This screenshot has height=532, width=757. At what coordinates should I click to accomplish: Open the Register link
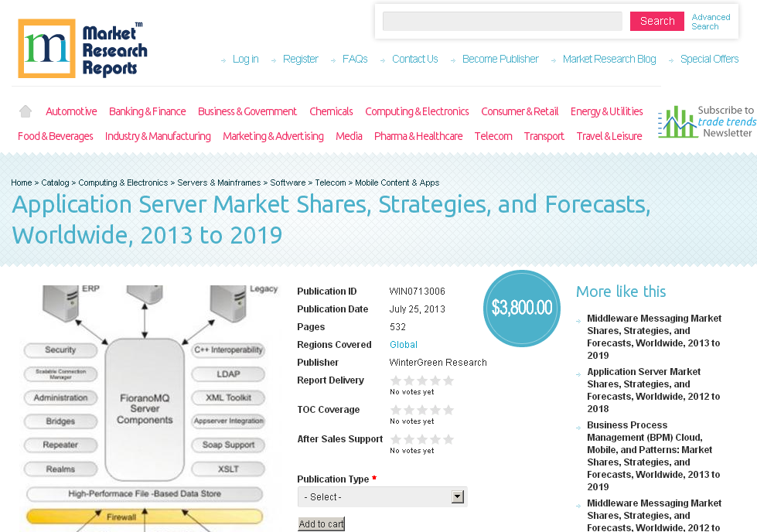(x=300, y=59)
